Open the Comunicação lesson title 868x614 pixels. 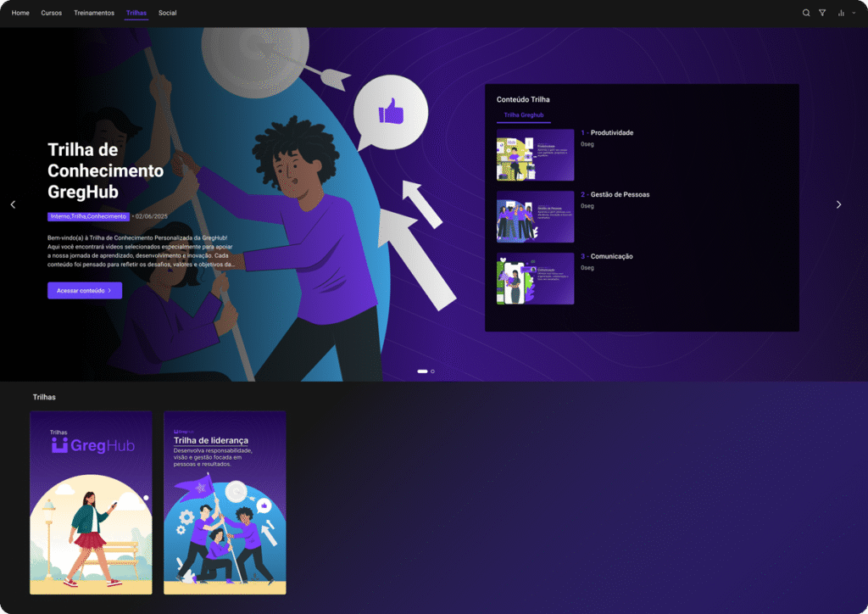(x=611, y=256)
